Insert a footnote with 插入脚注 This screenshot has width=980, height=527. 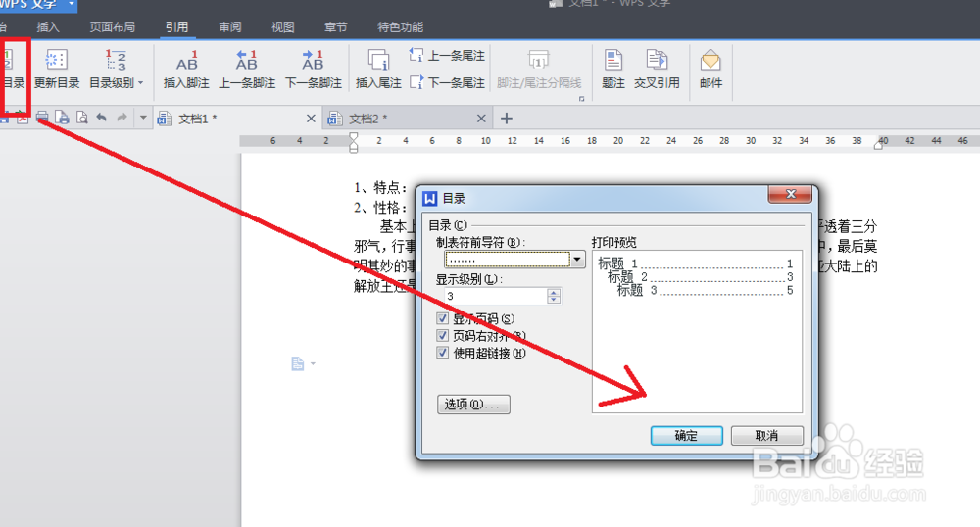(186, 69)
